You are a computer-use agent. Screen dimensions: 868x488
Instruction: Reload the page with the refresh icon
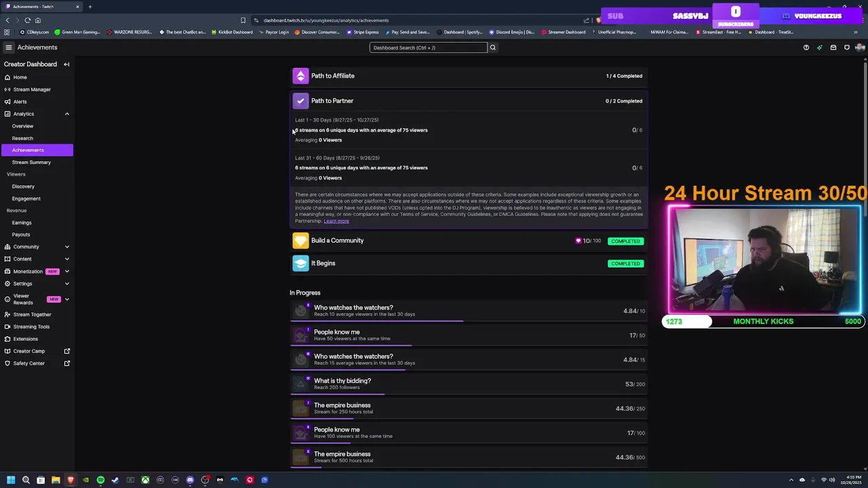coord(27,20)
